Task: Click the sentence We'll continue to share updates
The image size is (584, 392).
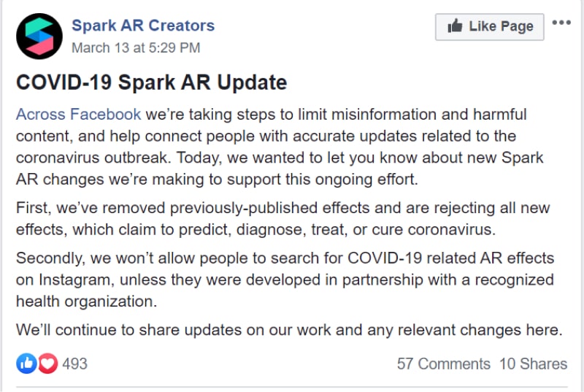Action: 289,330
